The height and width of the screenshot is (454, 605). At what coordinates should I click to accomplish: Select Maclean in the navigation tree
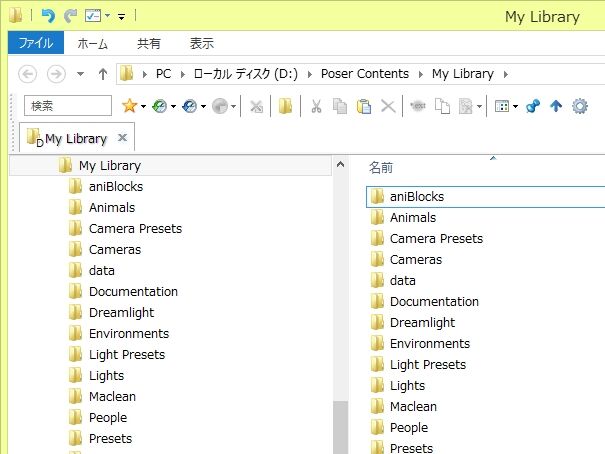click(x=112, y=397)
